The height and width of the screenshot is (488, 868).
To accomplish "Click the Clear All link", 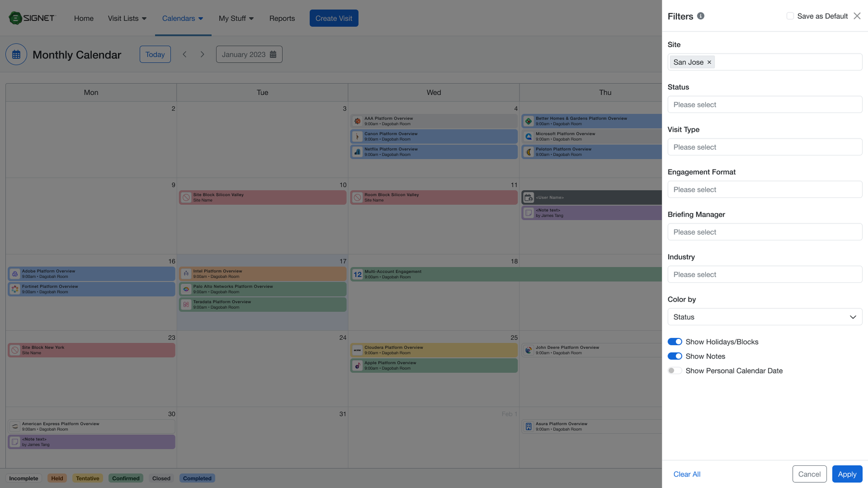I will click(x=686, y=474).
